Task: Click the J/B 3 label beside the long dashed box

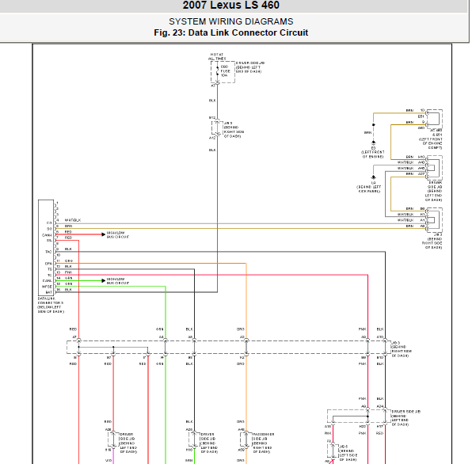Action: tap(402, 349)
